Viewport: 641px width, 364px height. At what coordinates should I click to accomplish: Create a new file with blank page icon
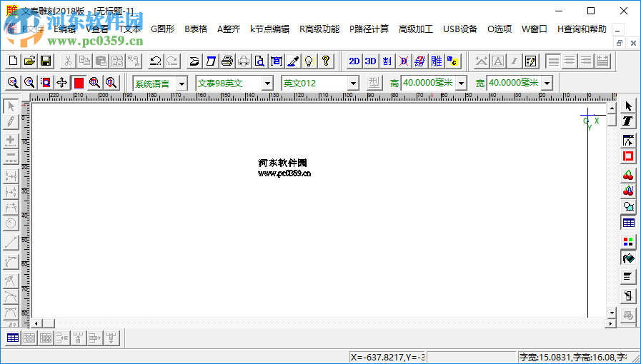(x=13, y=61)
